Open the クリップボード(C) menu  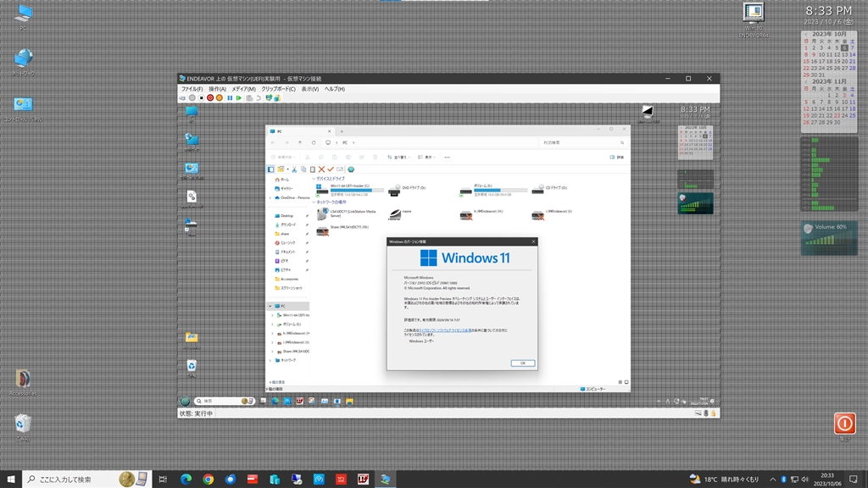point(278,88)
